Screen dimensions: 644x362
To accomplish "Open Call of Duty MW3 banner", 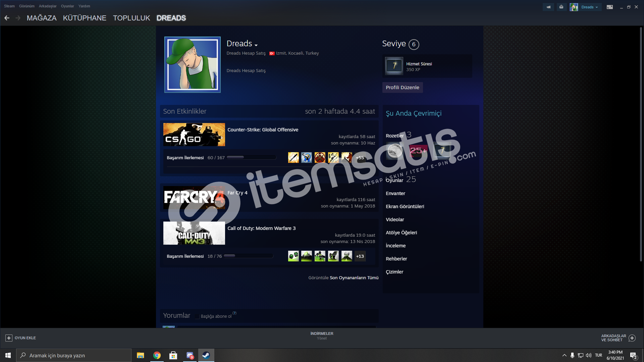I will pyautogui.click(x=194, y=233).
